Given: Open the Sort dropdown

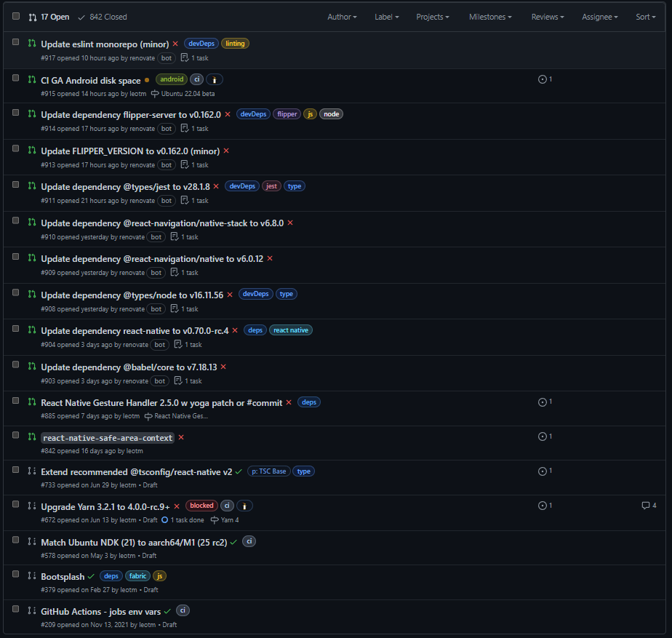Looking at the screenshot, I should (645, 17).
